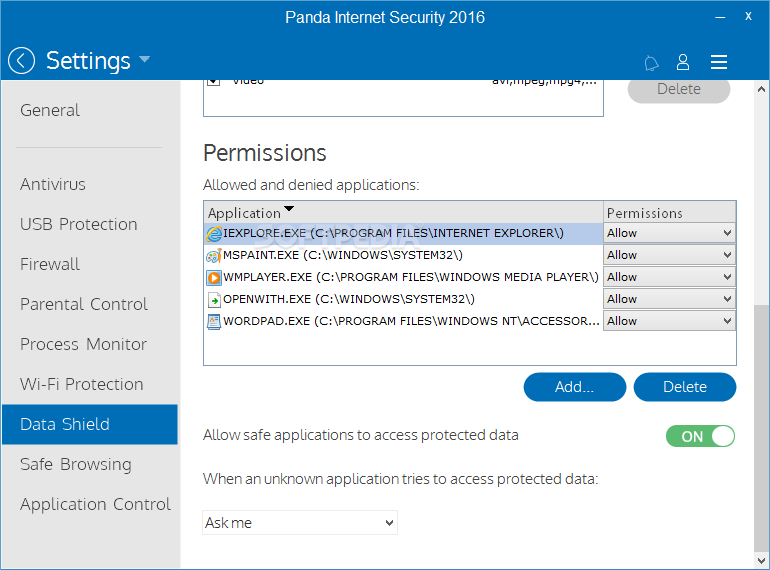Open permission dropdown for MSPAINT.EXE

click(669, 255)
